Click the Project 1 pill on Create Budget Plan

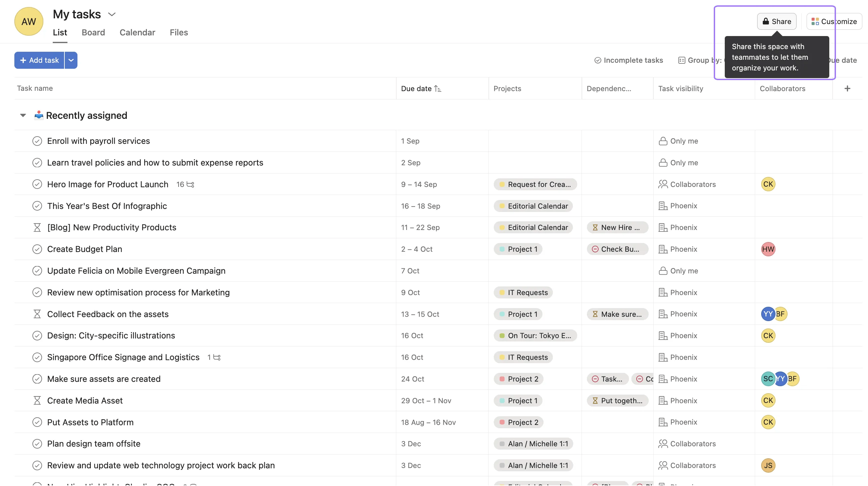click(x=518, y=249)
